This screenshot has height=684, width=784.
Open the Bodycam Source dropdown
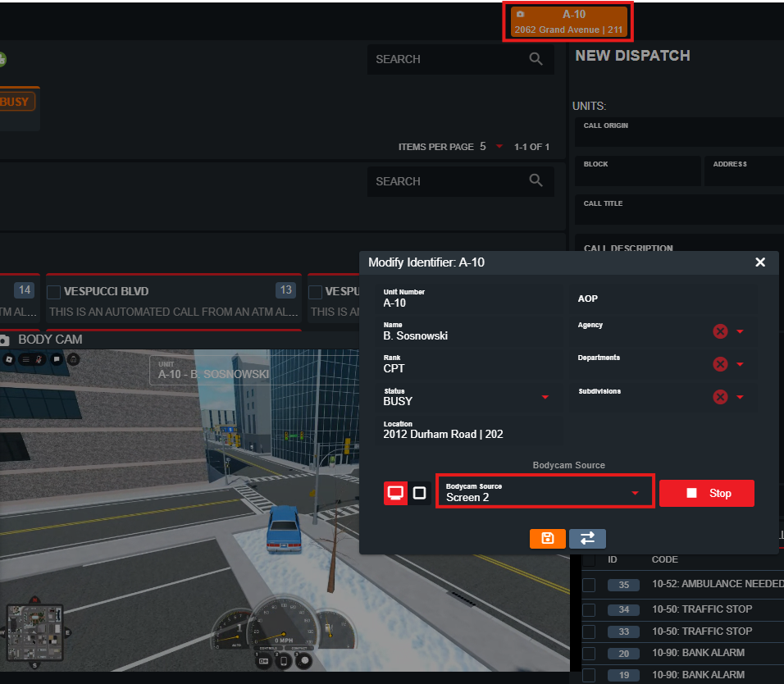[x=545, y=492]
